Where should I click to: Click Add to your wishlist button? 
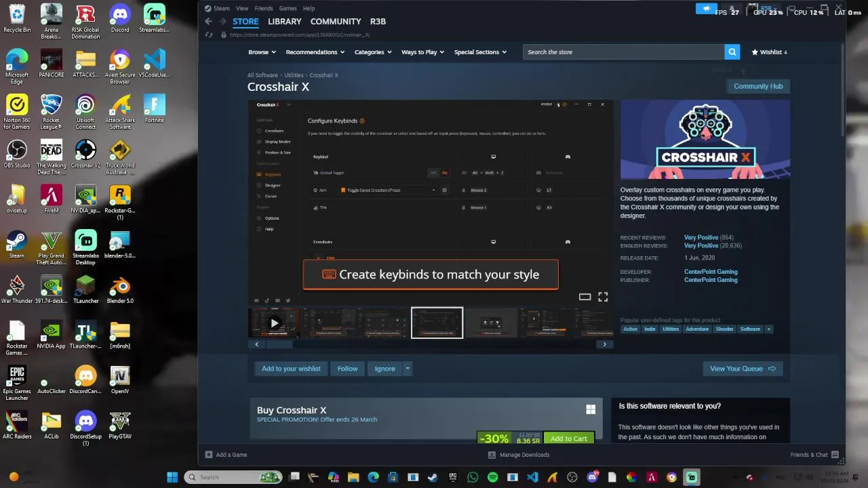(291, 369)
